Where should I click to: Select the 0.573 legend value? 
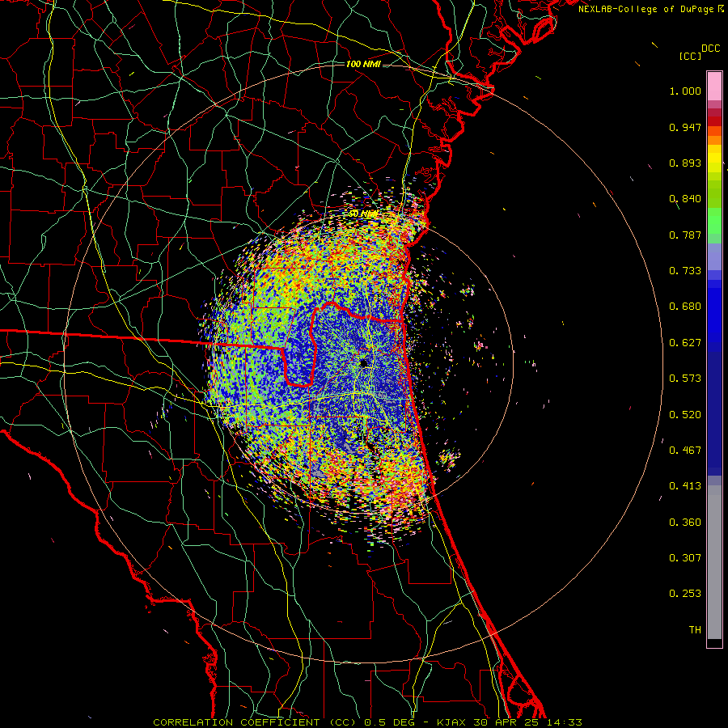(x=685, y=379)
